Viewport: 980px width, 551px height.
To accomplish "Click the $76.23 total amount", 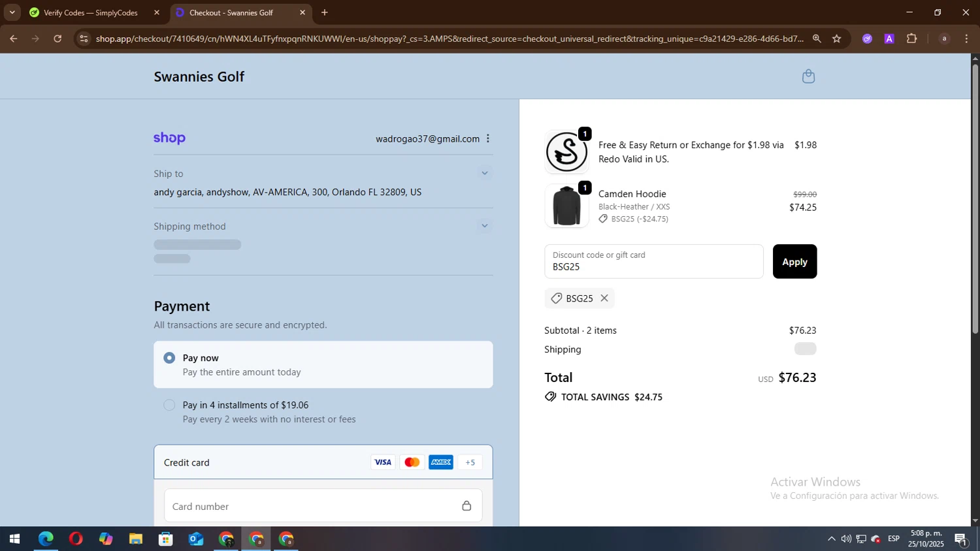I will [x=797, y=377].
